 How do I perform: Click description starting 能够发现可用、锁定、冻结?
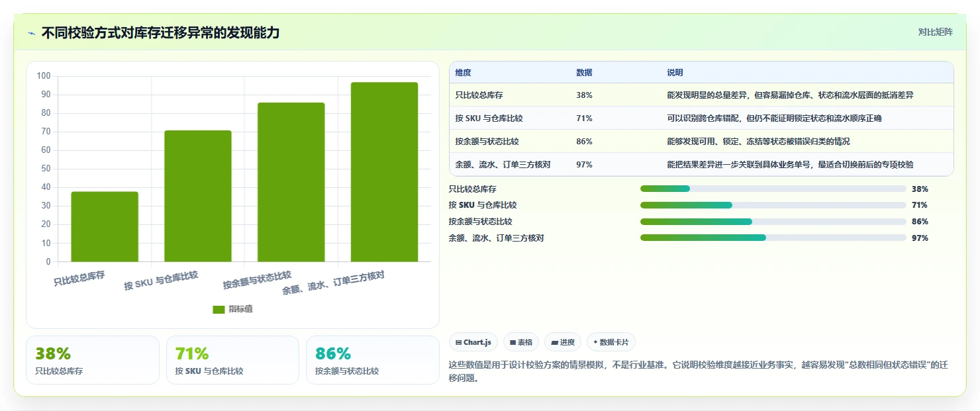point(758,142)
